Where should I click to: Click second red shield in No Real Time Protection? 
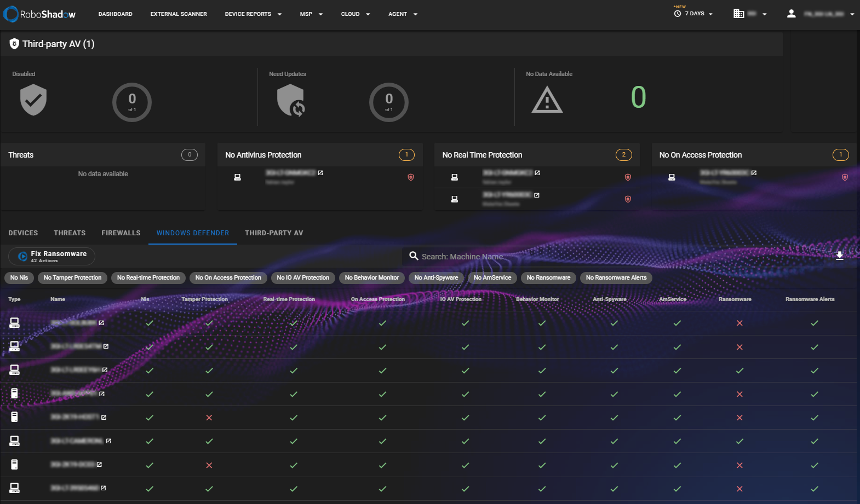click(x=628, y=199)
